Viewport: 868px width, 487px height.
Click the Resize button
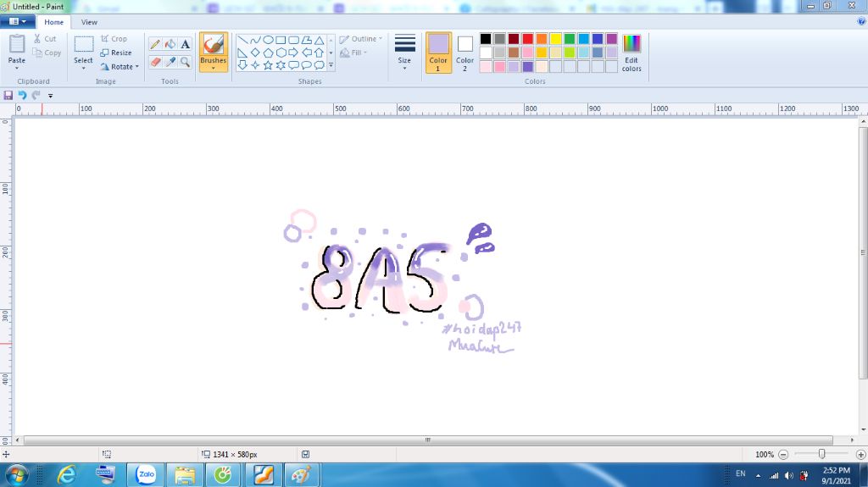[x=116, y=53]
